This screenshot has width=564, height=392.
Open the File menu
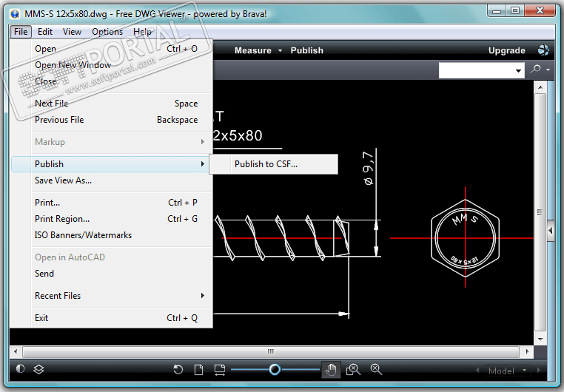pyautogui.click(x=21, y=32)
